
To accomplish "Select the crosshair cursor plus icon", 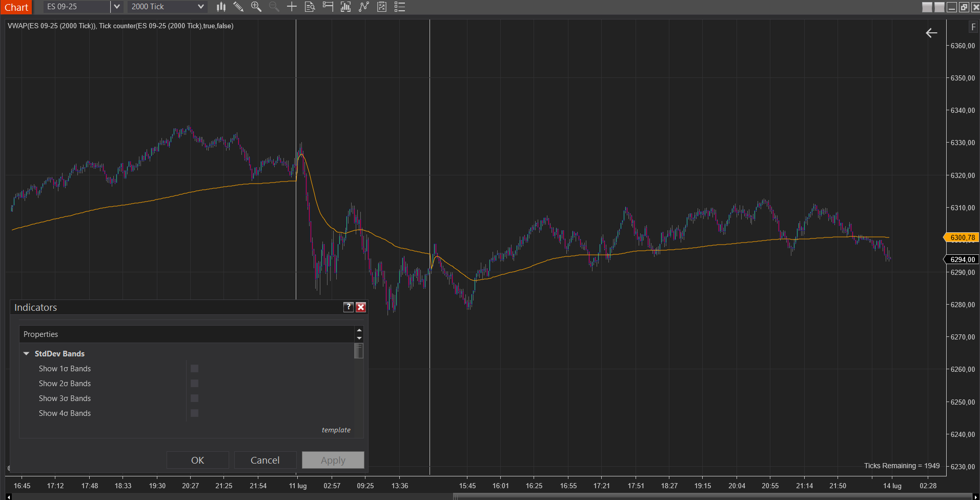I will (x=292, y=7).
